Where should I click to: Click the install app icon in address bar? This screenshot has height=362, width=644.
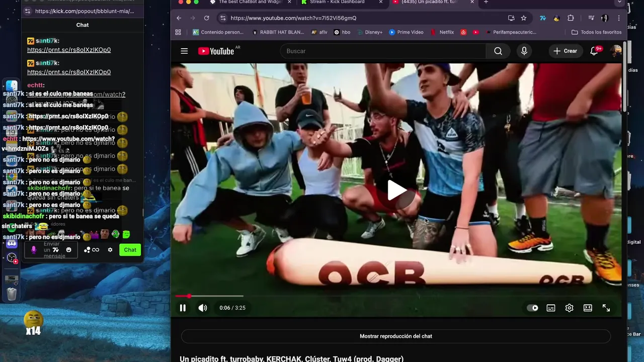(511, 18)
